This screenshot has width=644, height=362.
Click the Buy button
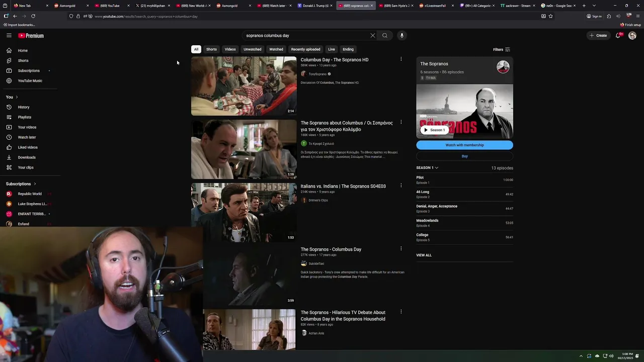coord(464,156)
